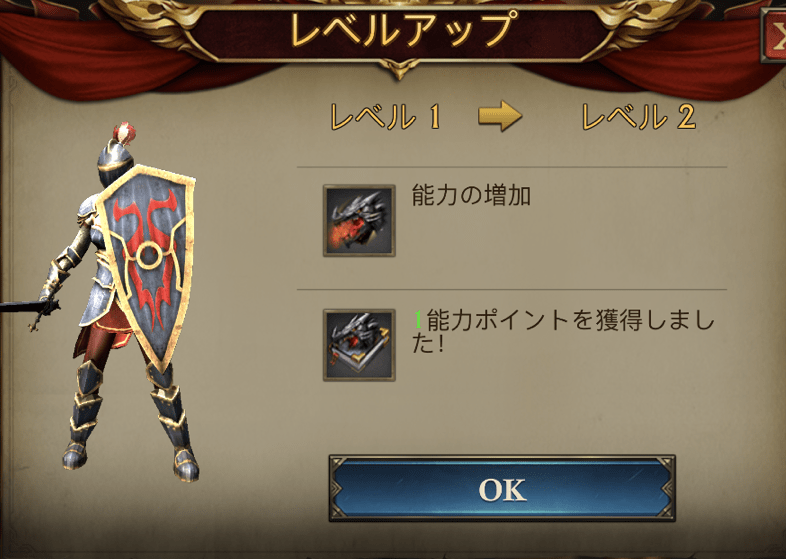Tap the 能力ポイントを獲得しました message
This screenshot has height=559, width=786.
tap(563, 331)
